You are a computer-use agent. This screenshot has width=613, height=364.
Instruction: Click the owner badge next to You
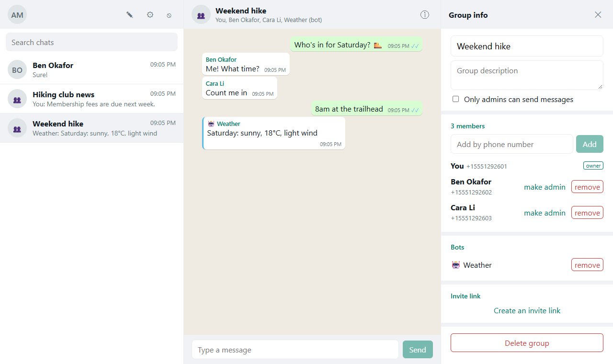[x=593, y=166]
